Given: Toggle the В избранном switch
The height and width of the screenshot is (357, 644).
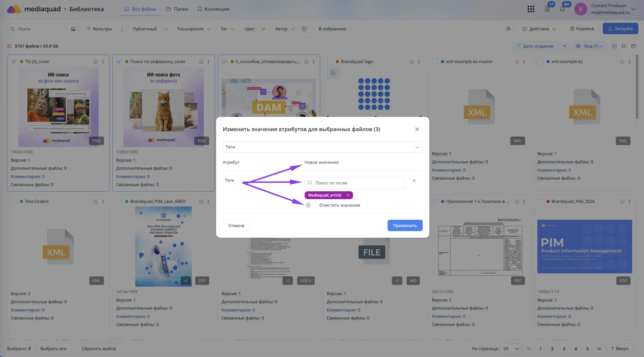Looking at the screenshot, I should [307, 29].
